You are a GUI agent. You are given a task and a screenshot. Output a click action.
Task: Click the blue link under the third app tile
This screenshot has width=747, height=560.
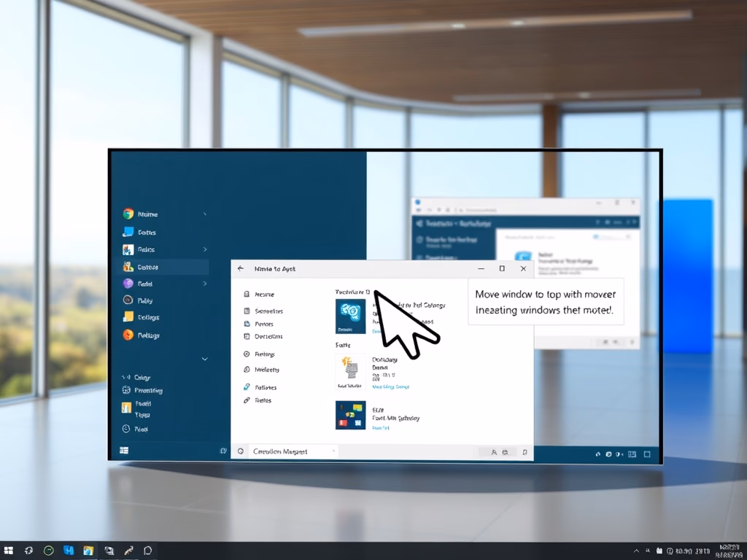381,428
